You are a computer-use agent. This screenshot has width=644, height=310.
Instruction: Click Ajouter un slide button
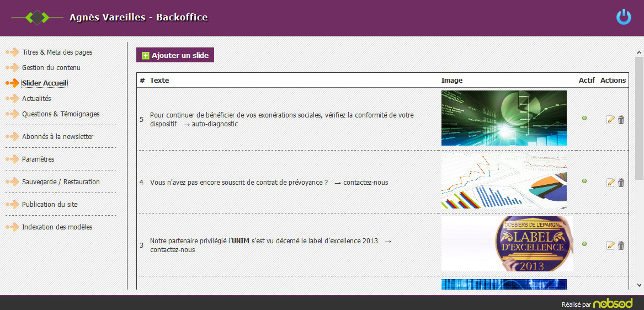coord(175,55)
